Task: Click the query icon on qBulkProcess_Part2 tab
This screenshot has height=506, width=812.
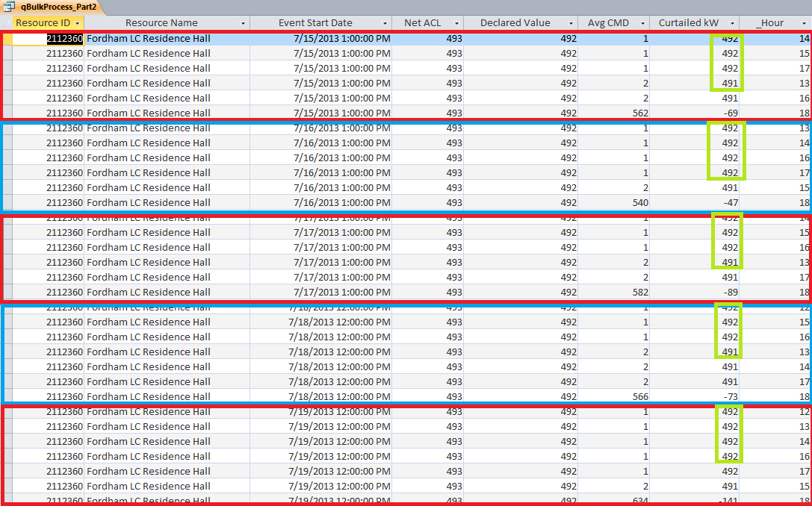Action: click(9, 7)
